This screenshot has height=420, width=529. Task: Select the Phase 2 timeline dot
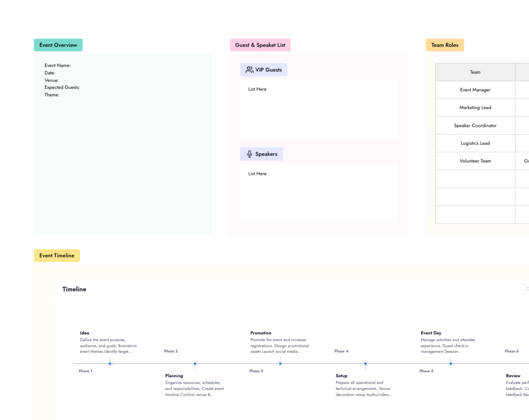tap(195, 363)
